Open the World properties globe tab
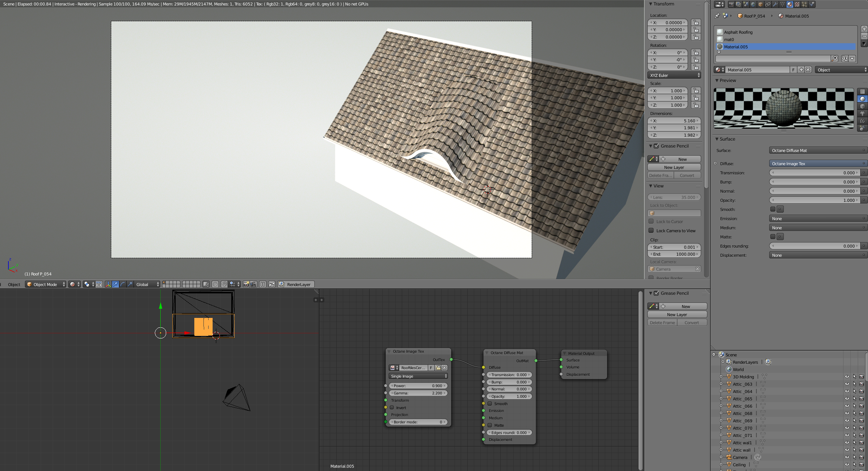 [753, 4]
